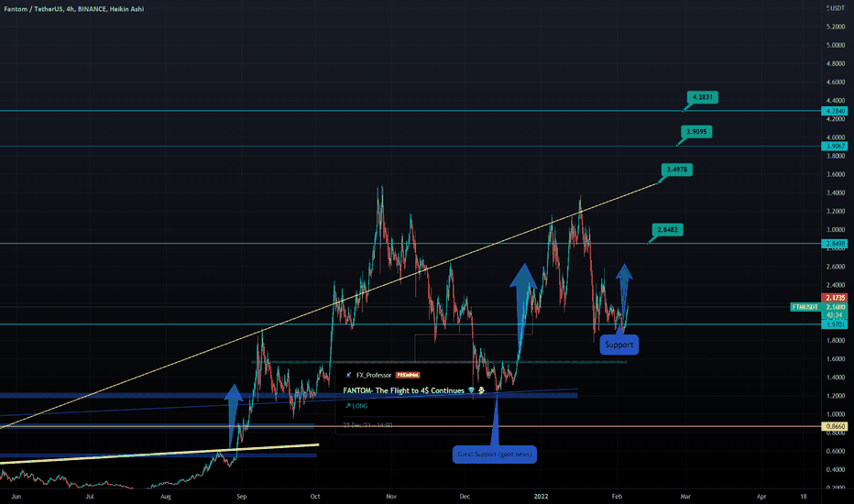Click 'Dec' on the time axis

point(465,497)
